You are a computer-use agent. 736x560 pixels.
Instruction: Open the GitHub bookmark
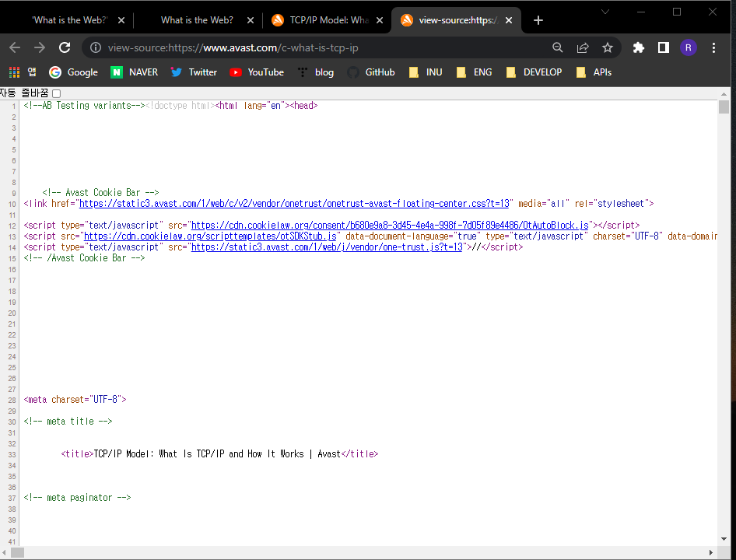pyautogui.click(x=371, y=72)
